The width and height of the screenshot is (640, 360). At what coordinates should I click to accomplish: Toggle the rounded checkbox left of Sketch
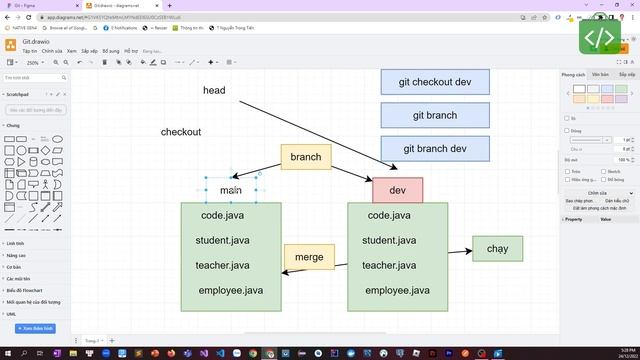click(567, 171)
